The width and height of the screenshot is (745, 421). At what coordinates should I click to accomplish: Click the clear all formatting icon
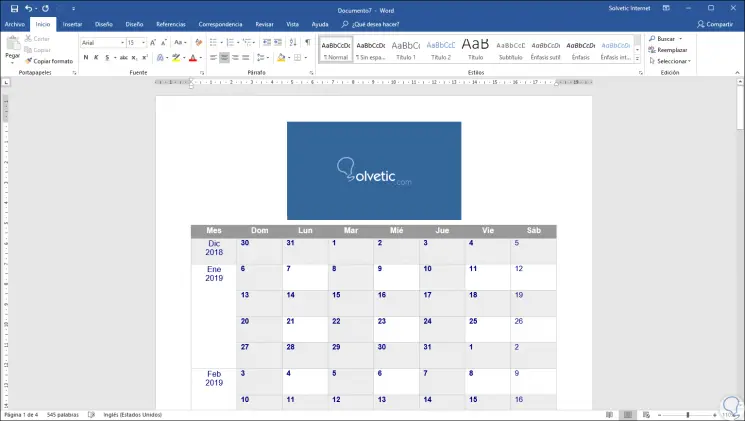pyautogui.click(x=199, y=42)
